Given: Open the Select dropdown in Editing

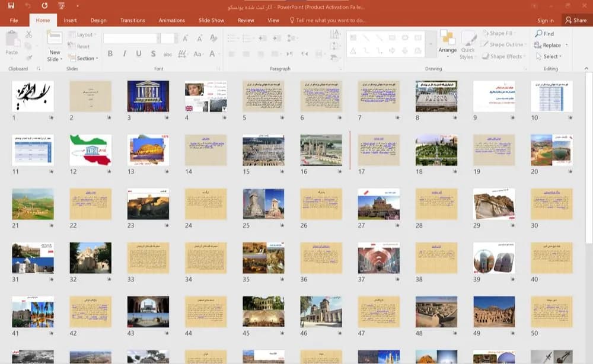Looking at the screenshot, I should 549,56.
